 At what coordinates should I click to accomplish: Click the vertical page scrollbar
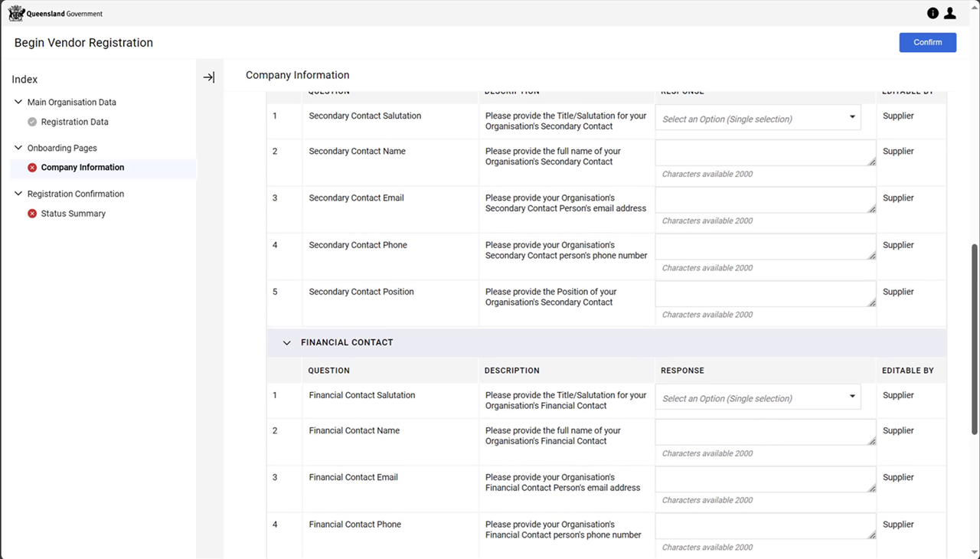coord(975,337)
